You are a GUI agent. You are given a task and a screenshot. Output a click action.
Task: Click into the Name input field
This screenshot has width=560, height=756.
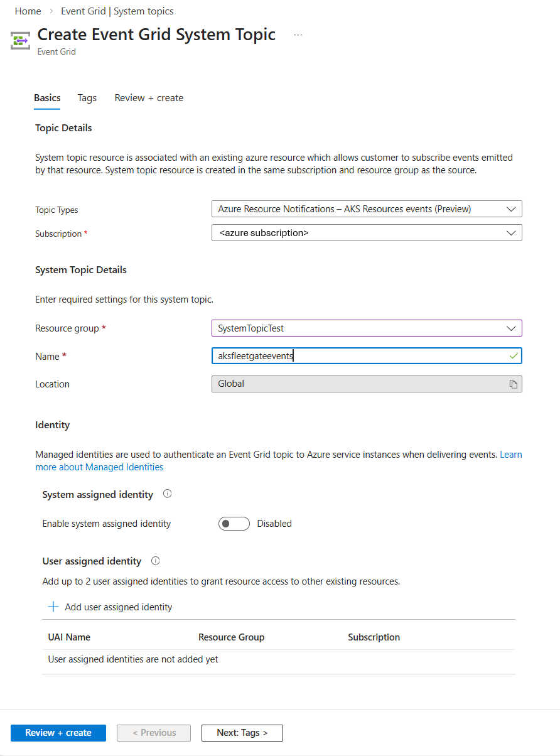(367, 356)
